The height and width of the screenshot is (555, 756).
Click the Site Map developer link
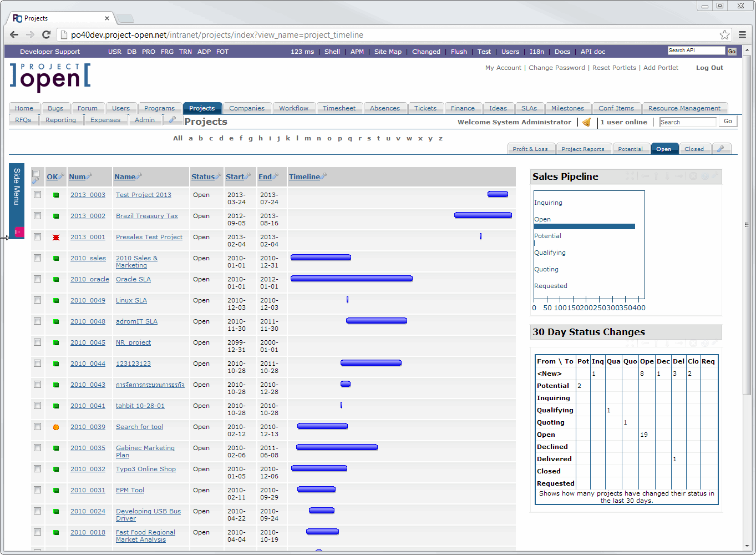click(388, 52)
